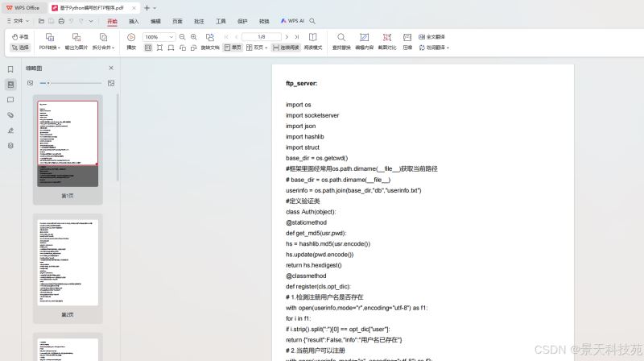
Task: Open a new tab with plus button
Action: (x=147, y=8)
